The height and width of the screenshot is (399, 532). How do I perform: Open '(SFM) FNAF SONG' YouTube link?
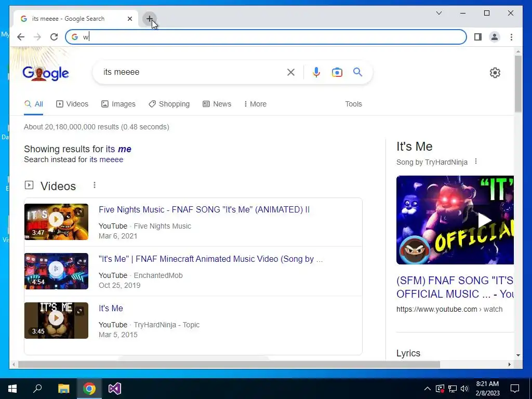[455, 287]
